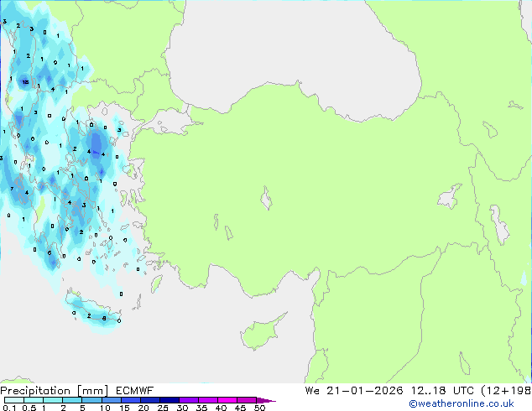Pick the 2–5 mm legend swatch
This screenshot has height=411, width=532.
point(72,400)
